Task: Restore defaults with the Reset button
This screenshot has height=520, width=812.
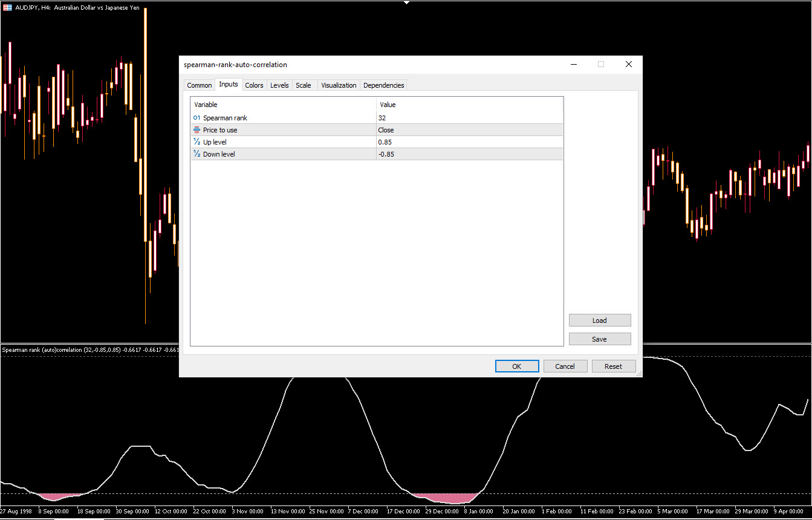Action: tap(613, 366)
